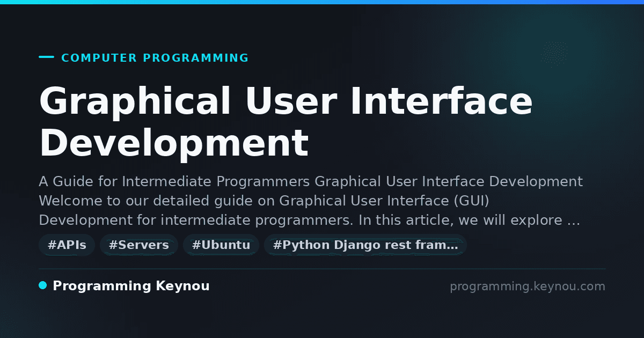Click the Graphical User Interface Development title
This screenshot has width=644, height=338.
click(286, 122)
